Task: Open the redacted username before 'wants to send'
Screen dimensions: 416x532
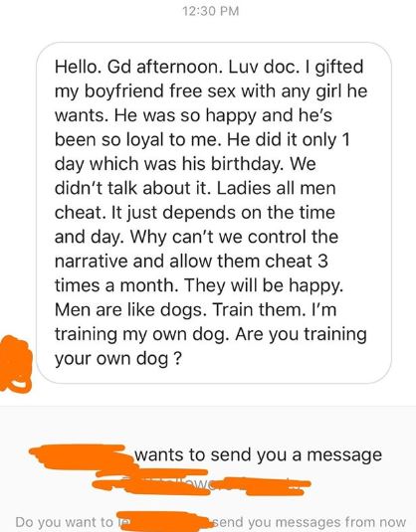Action: (x=82, y=454)
